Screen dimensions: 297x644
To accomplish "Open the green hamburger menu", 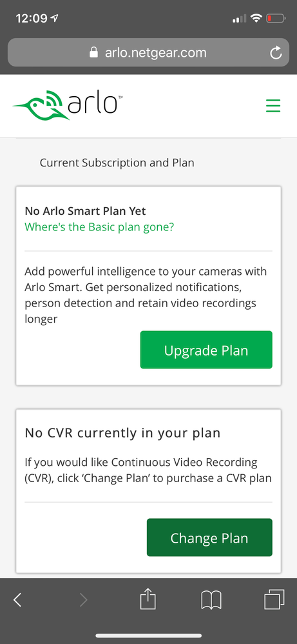I will coord(273,106).
